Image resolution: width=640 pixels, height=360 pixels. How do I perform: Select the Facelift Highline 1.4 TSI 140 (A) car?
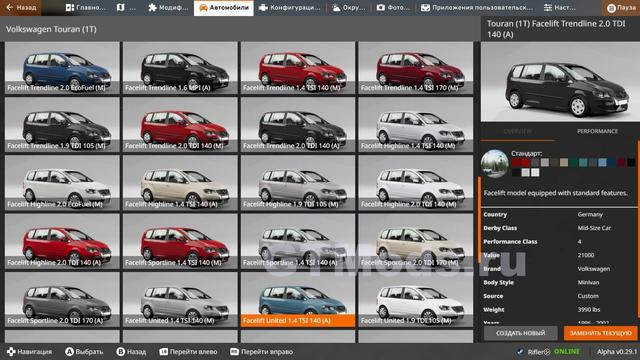[180, 183]
